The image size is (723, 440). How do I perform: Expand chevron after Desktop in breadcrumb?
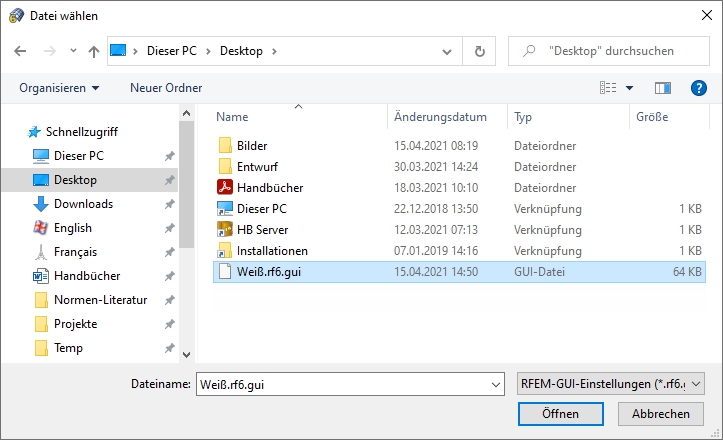pos(274,51)
